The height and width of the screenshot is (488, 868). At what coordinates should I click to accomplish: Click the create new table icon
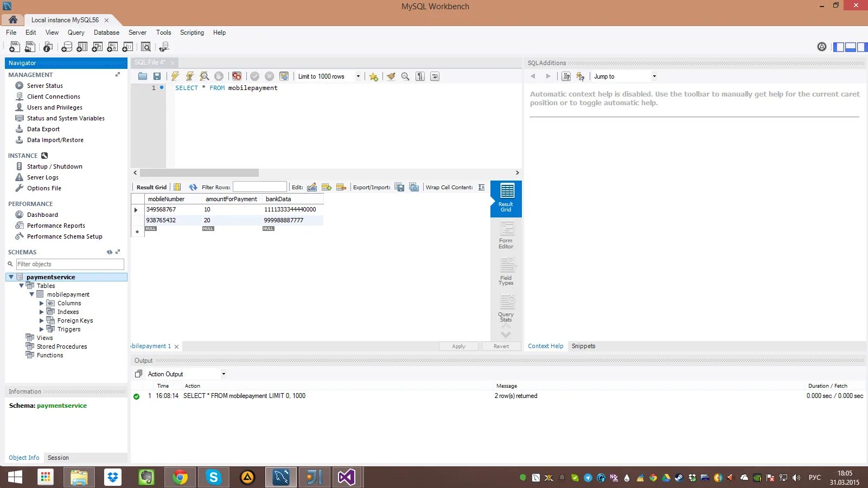pyautogui.click(x=82, y=47)
